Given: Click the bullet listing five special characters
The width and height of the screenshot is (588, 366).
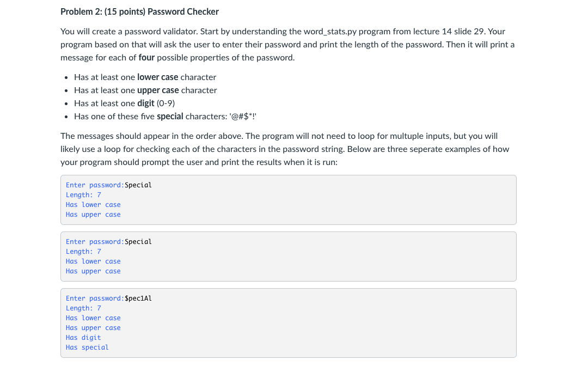Looking at the screenshot, I should 165,117.
